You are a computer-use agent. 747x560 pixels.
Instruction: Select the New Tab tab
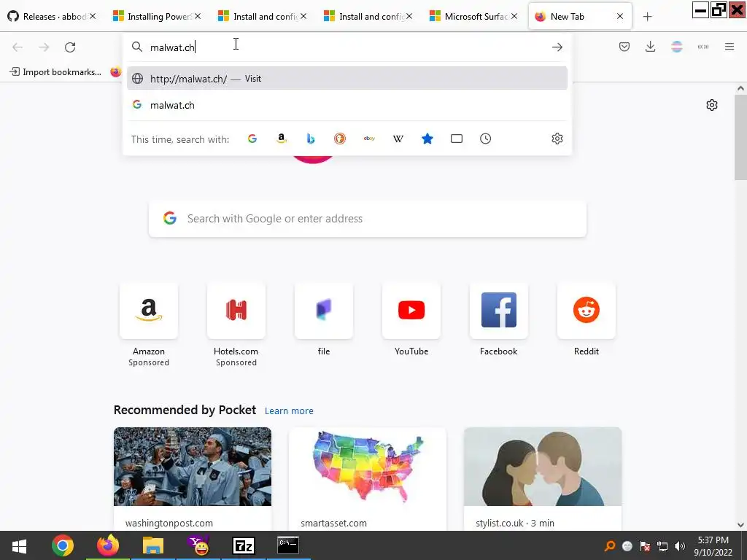(x=580, y=16)
